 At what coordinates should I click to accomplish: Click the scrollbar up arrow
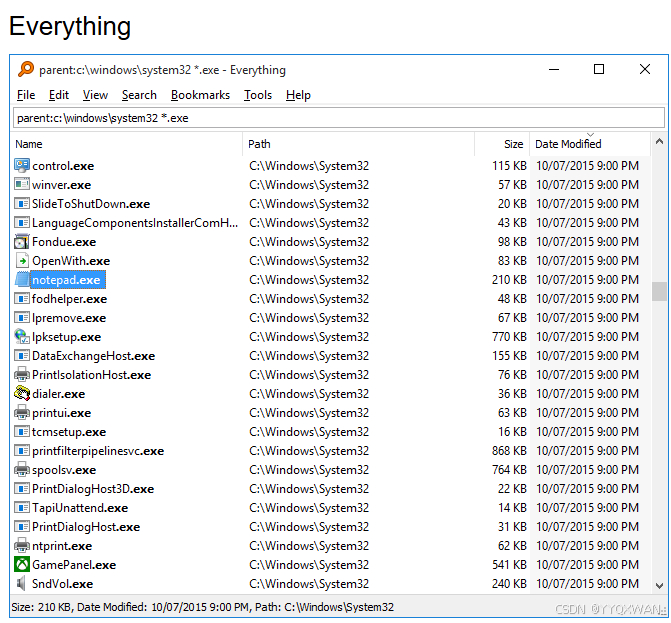[x=659, y=141]
